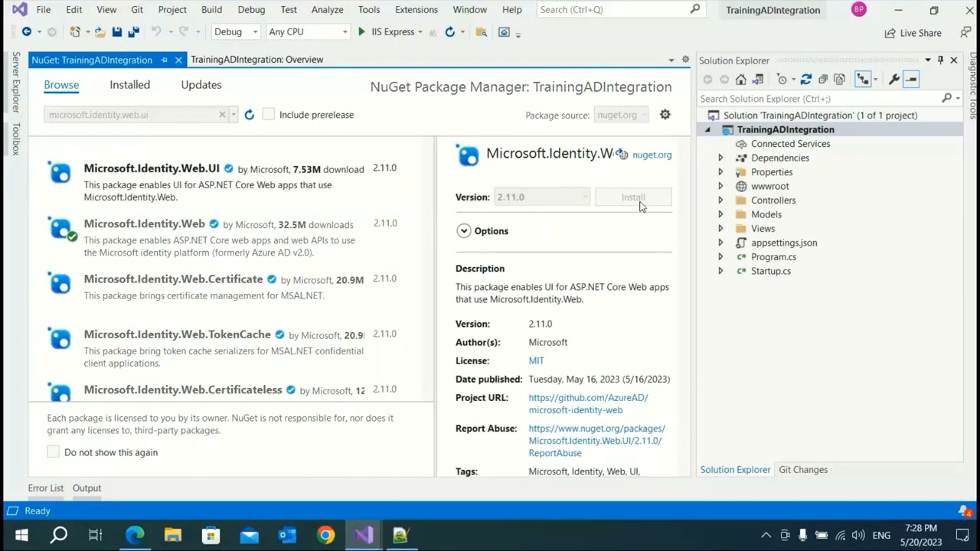Clear the NuGet search box text
The height and width of the screenshot is (551, 980).
pyautogui.click(x=222, y=115)
